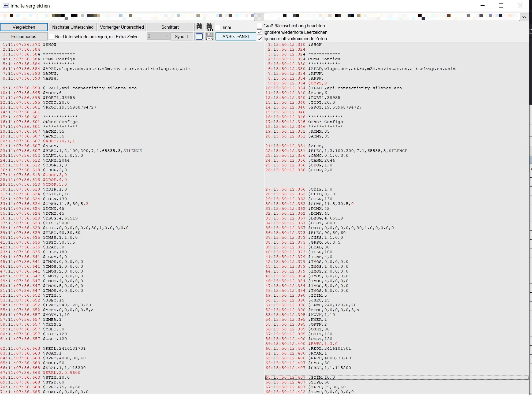Switch to Editiermodus
Image resolution: width=532 pixels, height=395 pixels.
point(24,36)
